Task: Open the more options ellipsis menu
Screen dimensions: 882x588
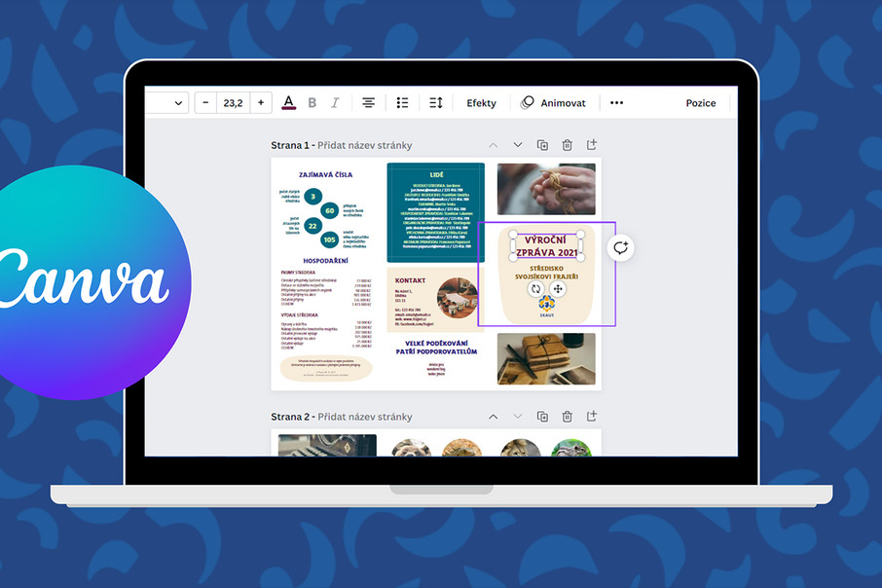Action: click(616, 103)
